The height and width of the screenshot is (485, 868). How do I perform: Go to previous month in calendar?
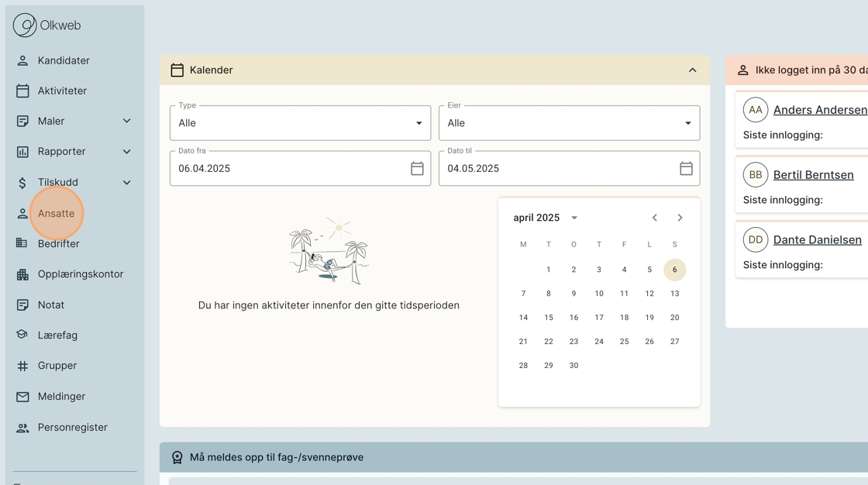point(655,218)
